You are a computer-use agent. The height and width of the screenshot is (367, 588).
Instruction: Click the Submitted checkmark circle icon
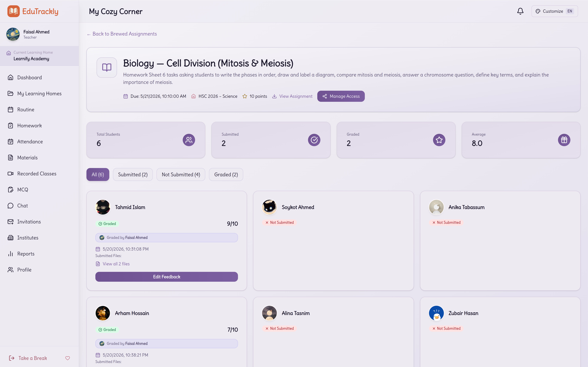314,140
